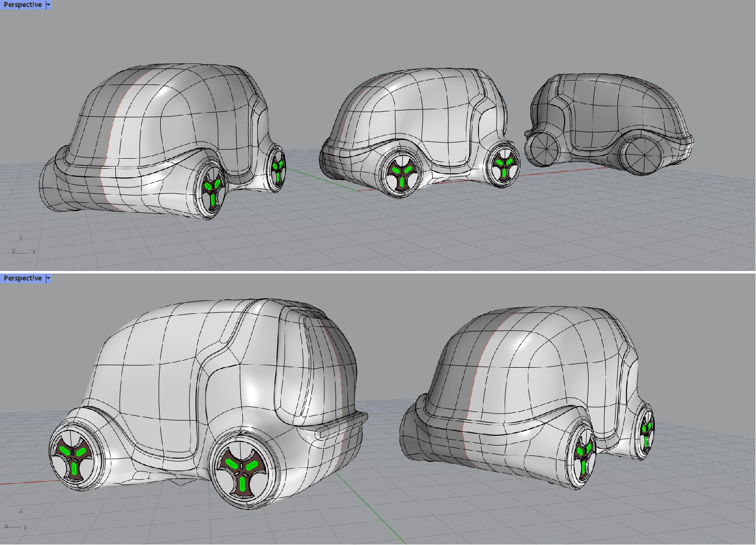This screenshot has width=756, height=545.
Task: Pick the far wheel of bottom-right car
Action: 646,432
